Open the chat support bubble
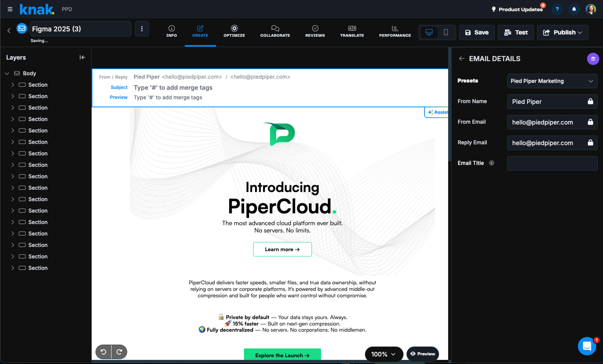 pyautogui.click(x=587, y=346)
